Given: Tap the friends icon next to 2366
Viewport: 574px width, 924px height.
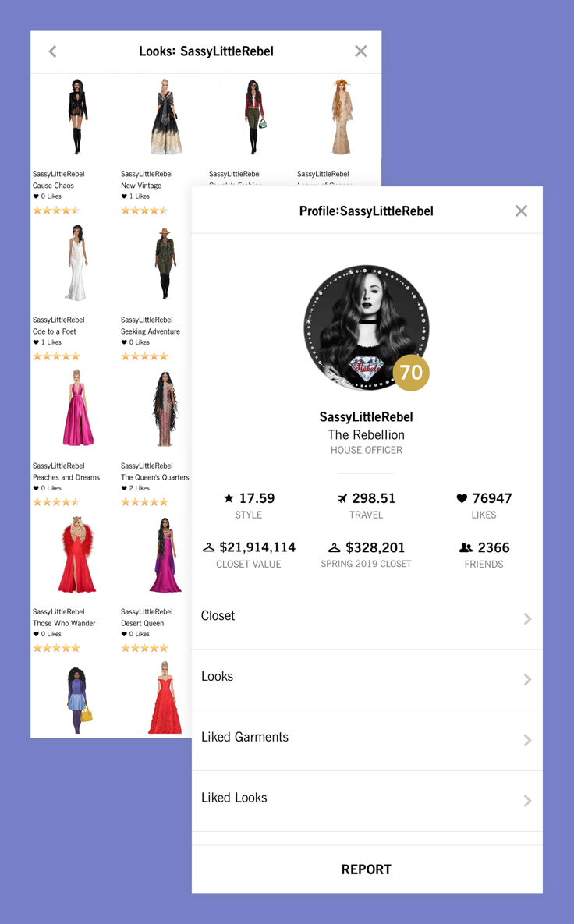Looking at the screenshot, I should (466, 548).
